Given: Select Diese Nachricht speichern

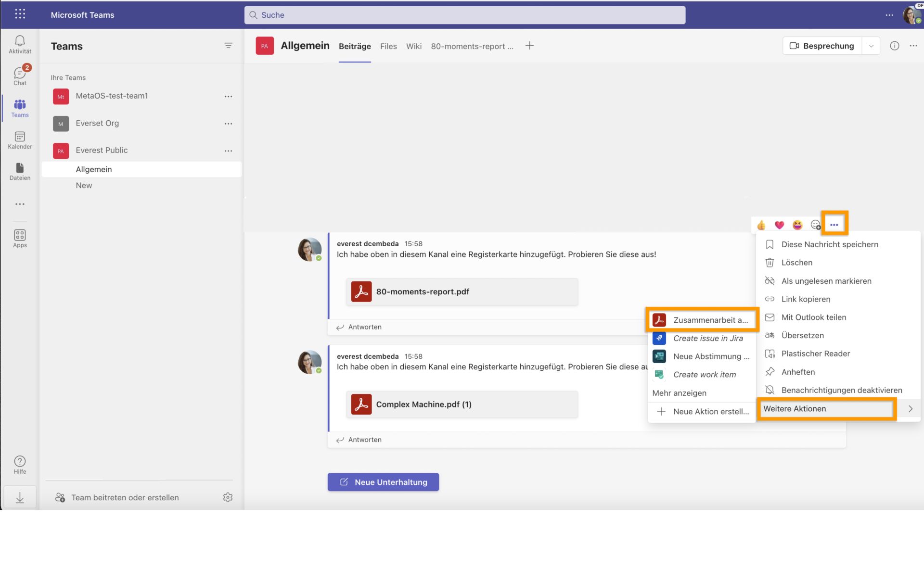Looking at the screenshot, I should pos(838,244).
